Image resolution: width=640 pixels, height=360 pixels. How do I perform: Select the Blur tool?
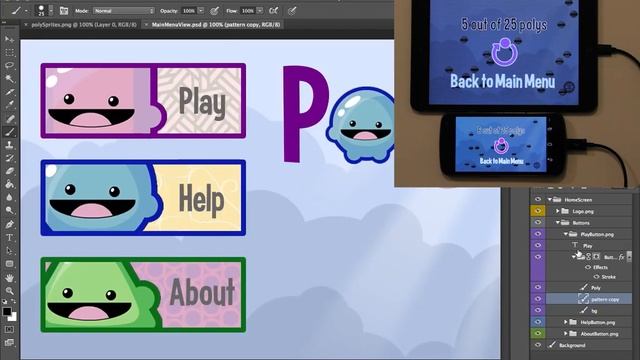point(9,198)
